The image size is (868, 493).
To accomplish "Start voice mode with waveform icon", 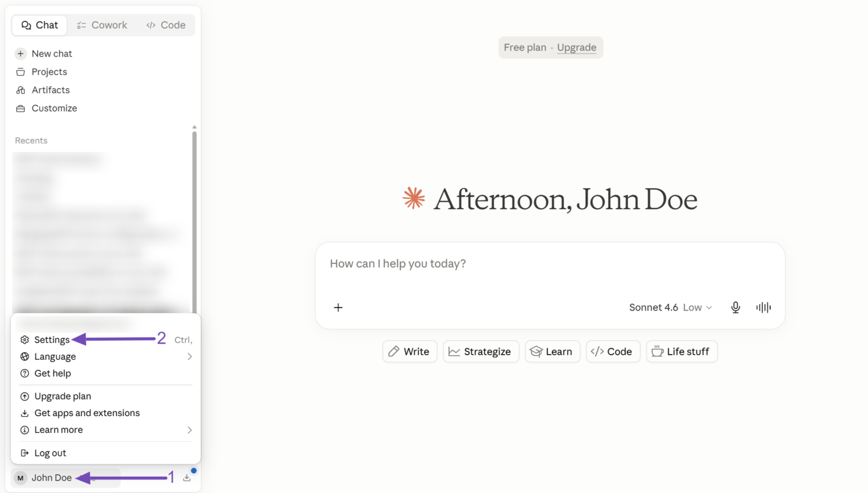I will 763,308.
